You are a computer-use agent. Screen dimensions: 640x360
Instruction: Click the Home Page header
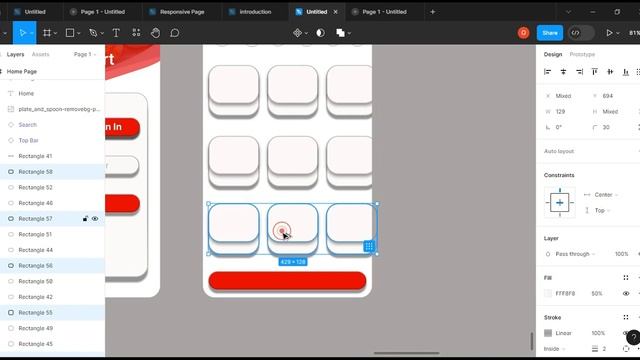[x=22, y=71]
